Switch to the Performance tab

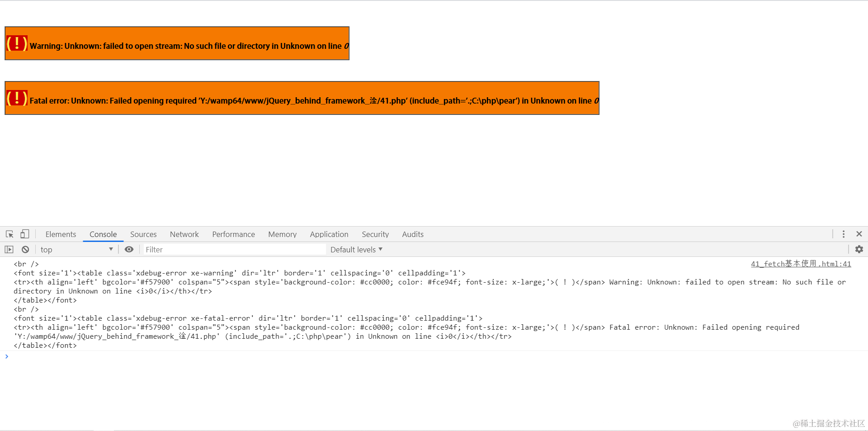(234, 234)
